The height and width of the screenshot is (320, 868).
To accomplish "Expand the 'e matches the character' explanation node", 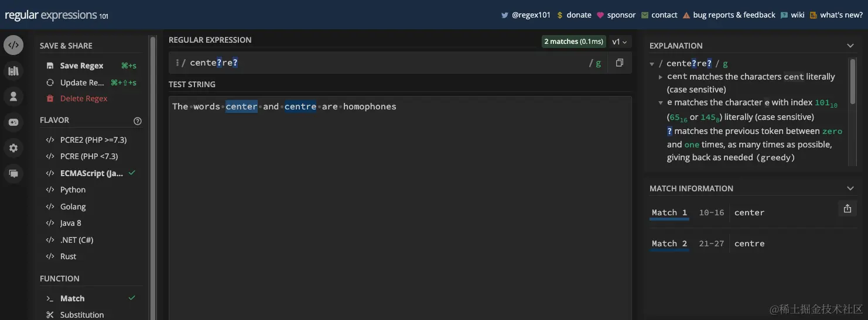I will tap(661, 102).
